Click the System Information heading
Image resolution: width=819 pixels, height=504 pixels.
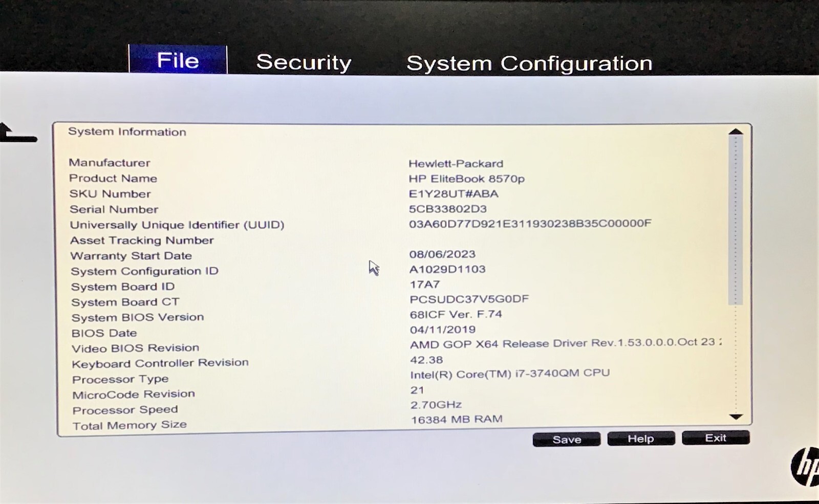click(x=127, y=132)
